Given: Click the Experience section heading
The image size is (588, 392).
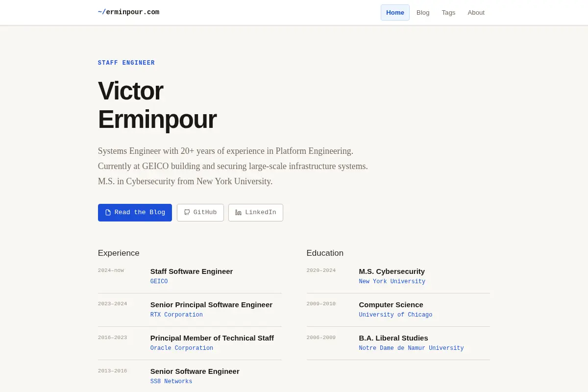Looking at the screenshot, I should click(x=119, y=253).
